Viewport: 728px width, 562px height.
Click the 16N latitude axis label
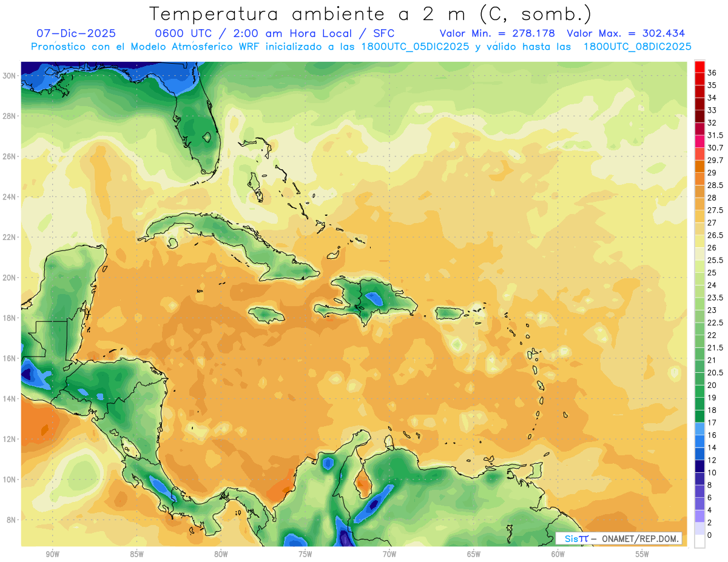pos(10,358)
